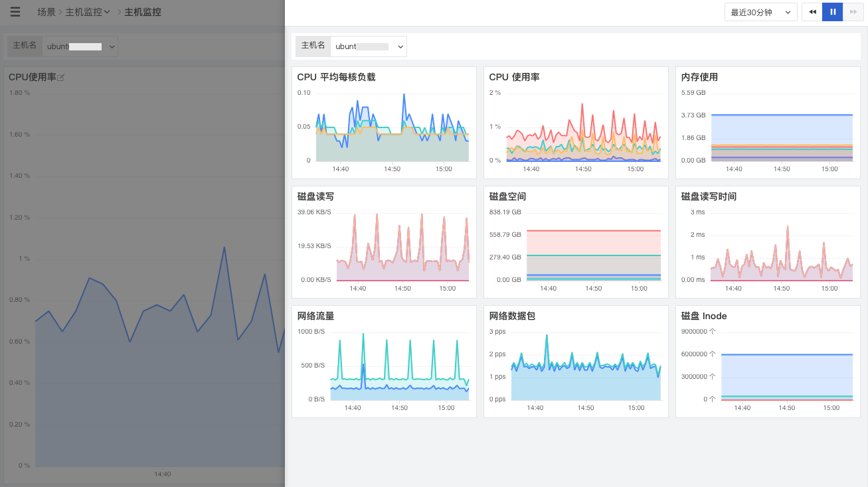Expand the 主机名 dropdown in the panel

click(x=369, y=46)
